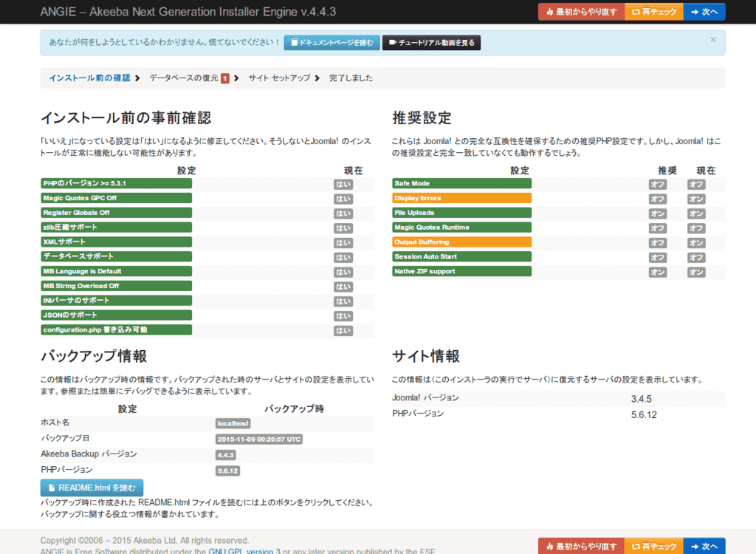
Task: Select the サイト セットアップ breadcrumb step
Action: click(x=279, y=78)
